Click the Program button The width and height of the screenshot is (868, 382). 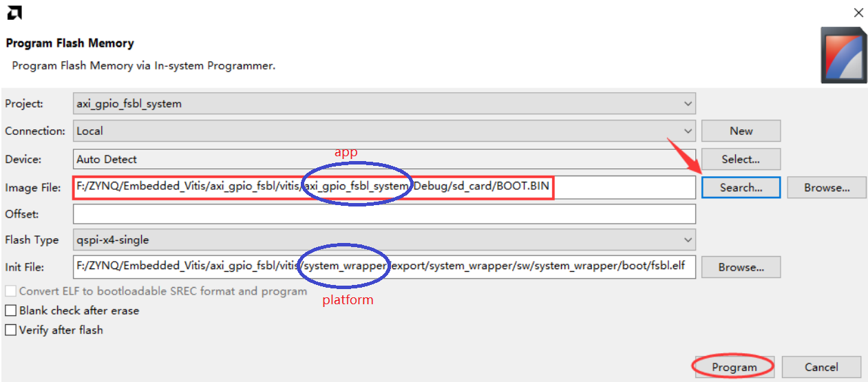coord(734,367)
